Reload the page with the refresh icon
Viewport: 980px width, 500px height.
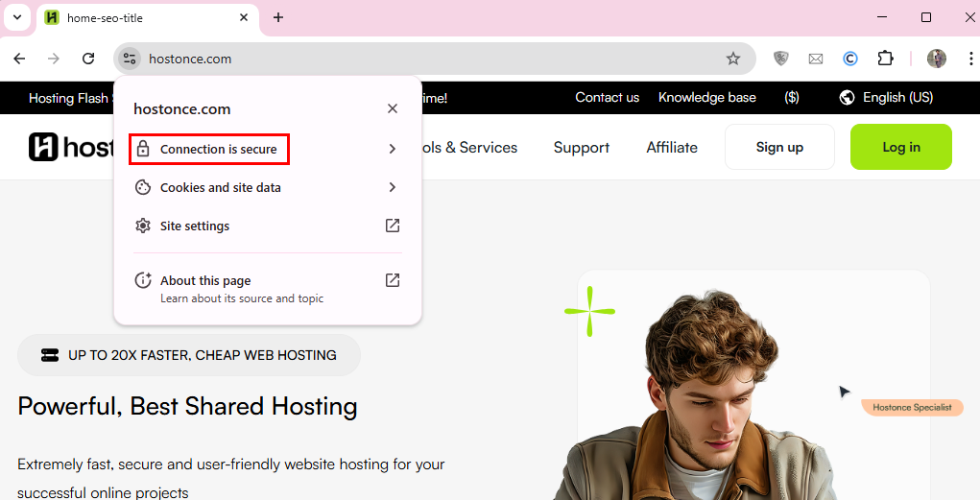coord(88,59)
